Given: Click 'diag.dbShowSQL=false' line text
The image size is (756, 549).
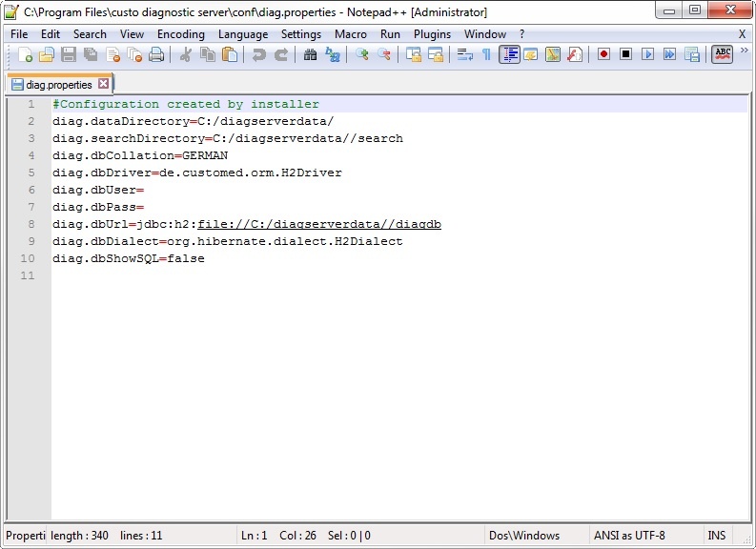Looking at the screenshot, I should pyautogui.click(x=129, y=258).
